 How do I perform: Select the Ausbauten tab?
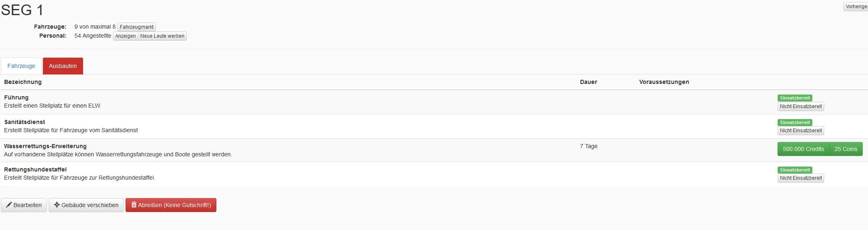tap(63, 66)
